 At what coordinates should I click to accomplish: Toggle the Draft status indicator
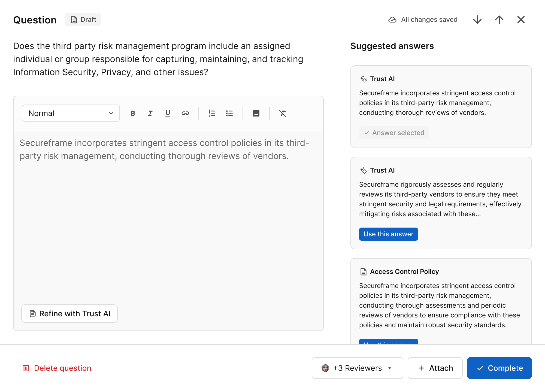tap(83, 19)
